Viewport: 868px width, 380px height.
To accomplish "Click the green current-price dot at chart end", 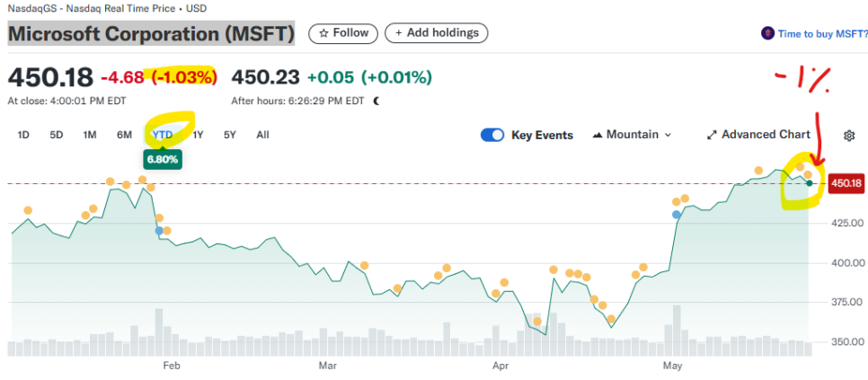I will pyautogui.click(x=810, y=183).
